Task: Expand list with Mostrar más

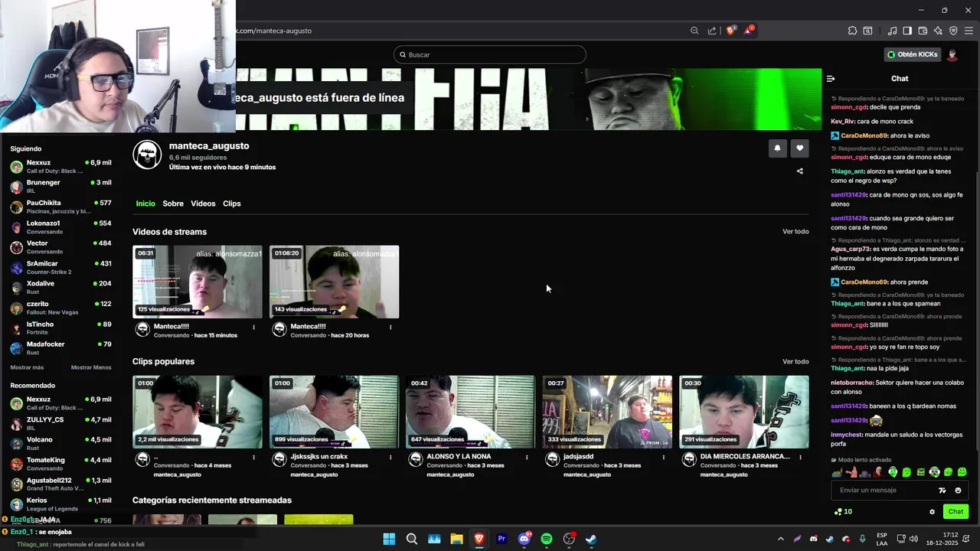Action: coord(27,367)
